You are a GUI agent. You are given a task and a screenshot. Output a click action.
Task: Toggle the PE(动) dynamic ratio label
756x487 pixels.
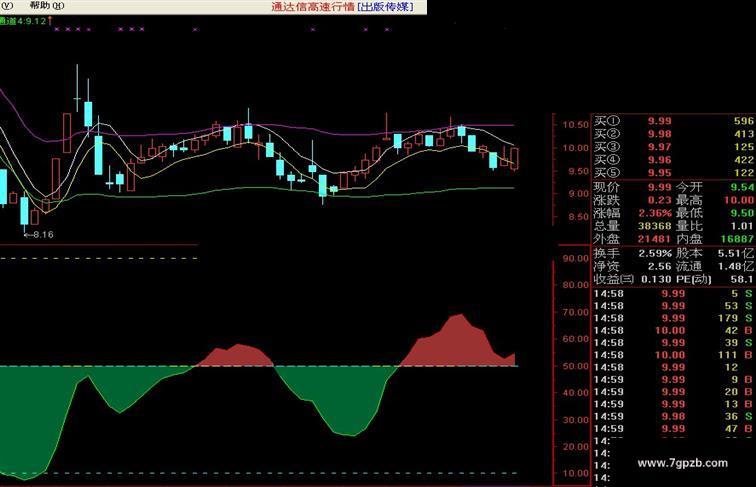pyautogui.click(x=695, y=279)
